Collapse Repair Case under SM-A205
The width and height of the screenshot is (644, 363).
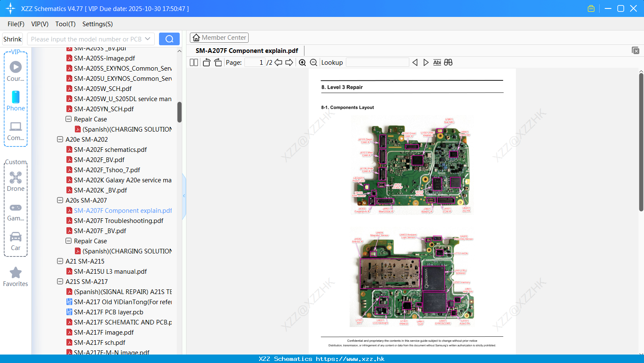(69, 119)
